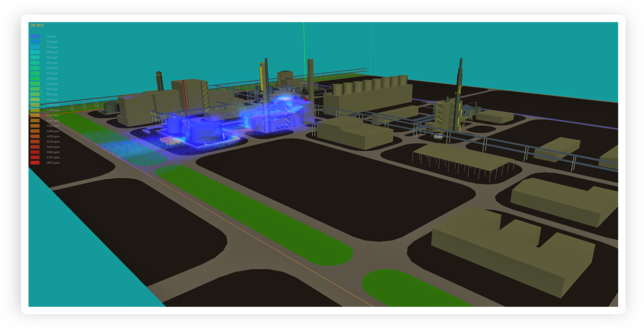Click the dark chimney stack on the far left
This screenshot has width=644, height=330.
[159, 82]
